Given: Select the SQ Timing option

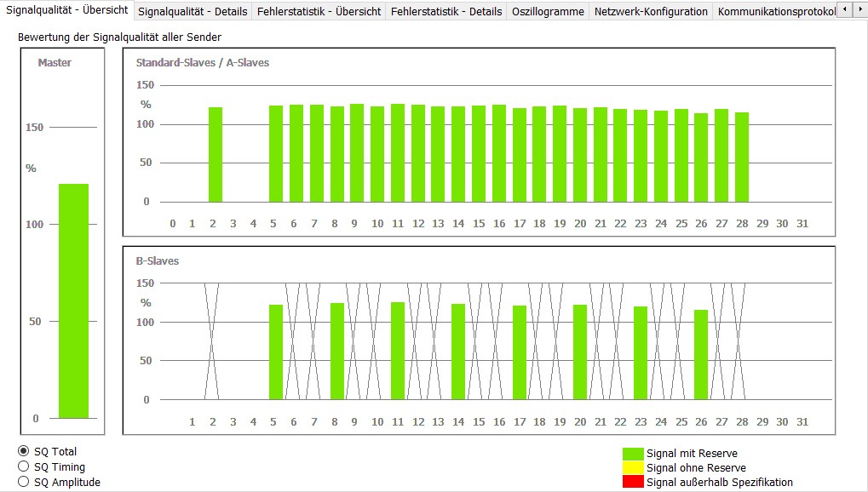Looking at the screenshot, I should click(24, 466).
